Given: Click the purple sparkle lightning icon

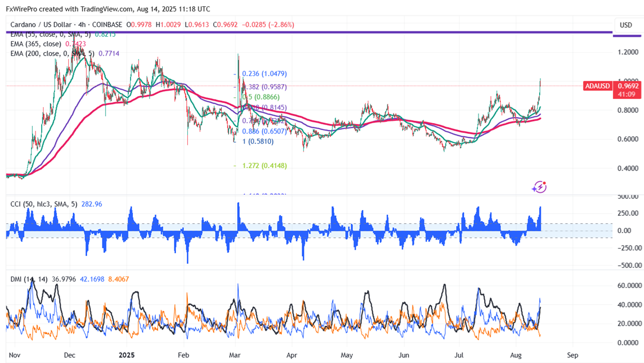Looking at the screenshot, I should pyautogui.click(x=539, y=187).
